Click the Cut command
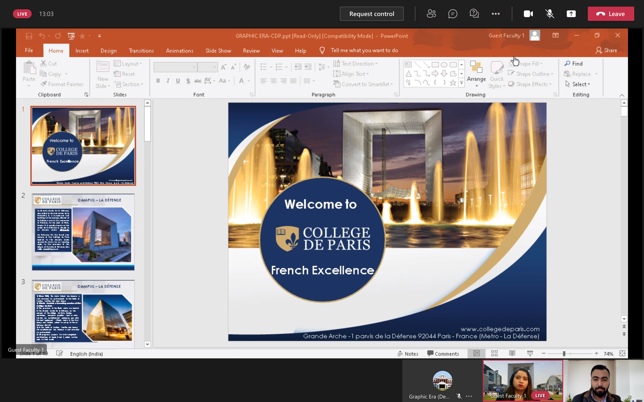This screenshot has height=402, width=644. [x=48, y=64]
